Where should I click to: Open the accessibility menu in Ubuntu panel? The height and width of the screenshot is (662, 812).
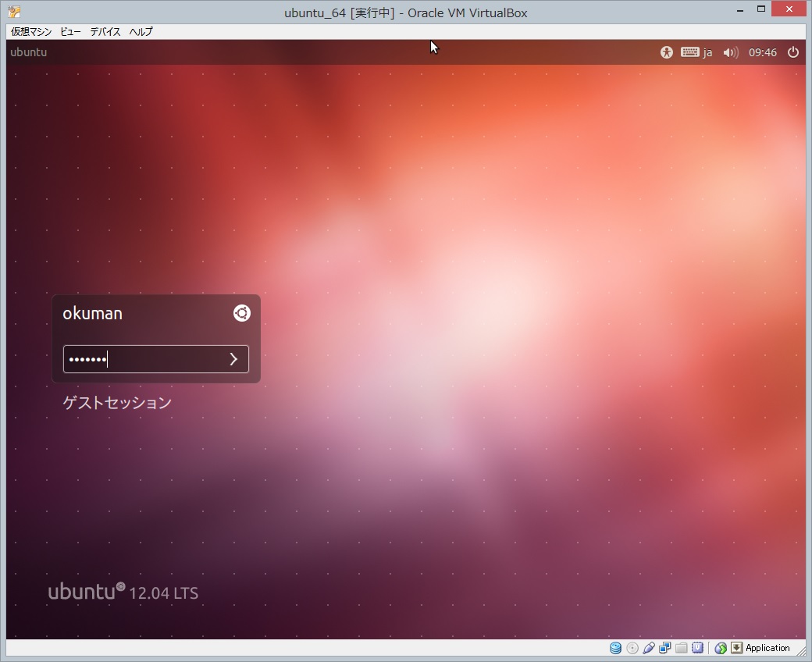point(666,52)
